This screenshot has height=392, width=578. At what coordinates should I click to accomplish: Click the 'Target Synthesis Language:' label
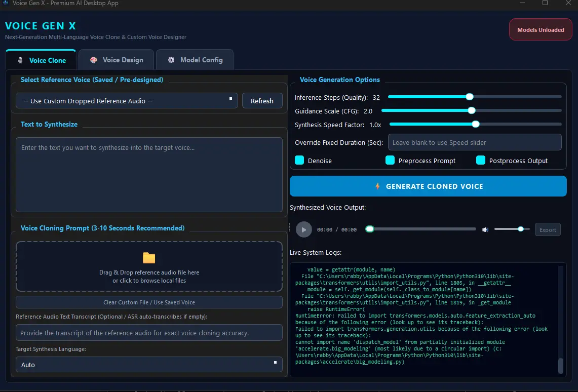click(x=51, y=349)
